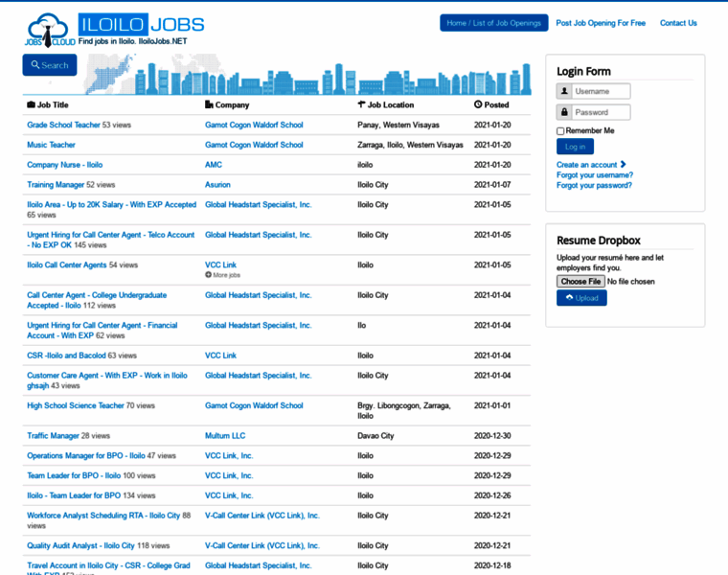Open Gamot Cogon company in Music Teacher row

point(254,145)
